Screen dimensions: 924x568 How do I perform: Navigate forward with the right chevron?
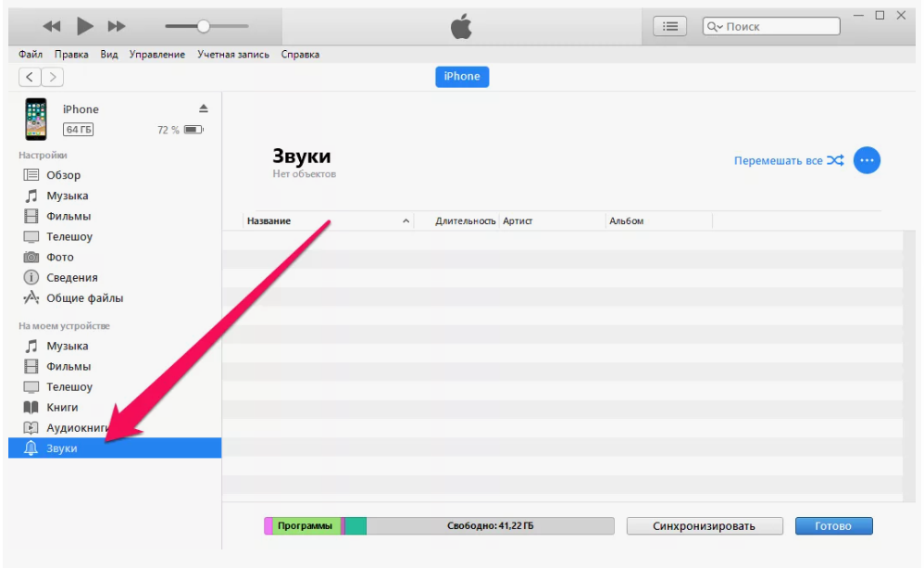pyautogui.click(x=53, y=77)
